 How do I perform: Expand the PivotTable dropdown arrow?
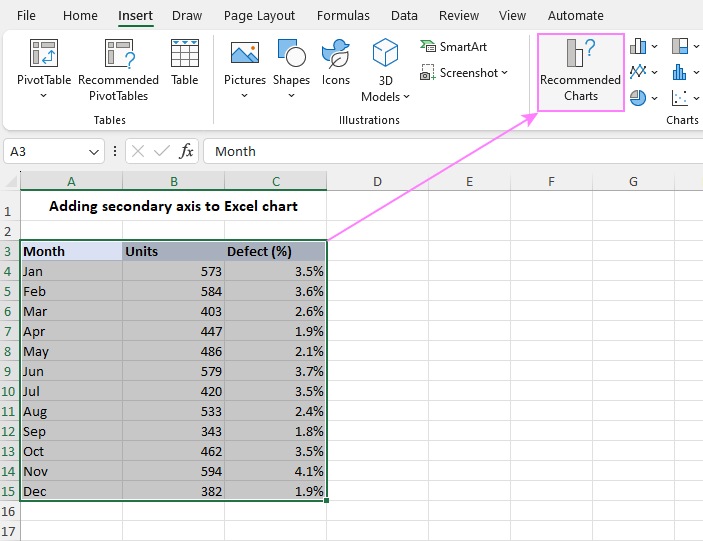(x=43, y=95)
